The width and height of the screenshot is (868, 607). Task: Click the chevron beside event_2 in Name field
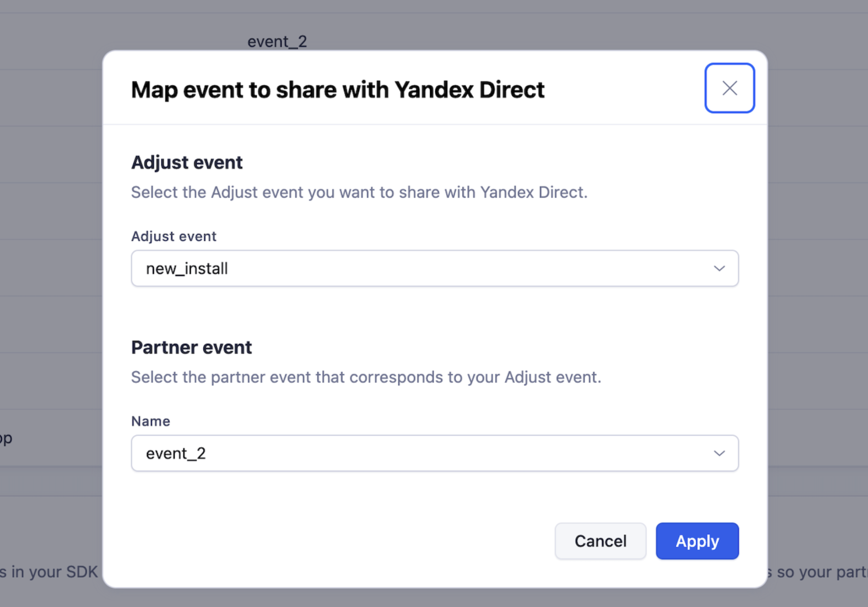point(719,453)
